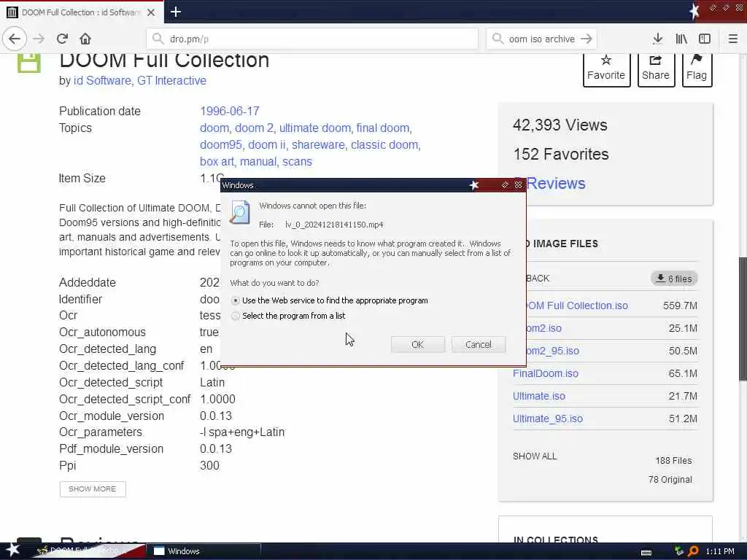Screen dimensions: 747x560
Task: Download the 50.5M Doom2_95.iso file
Action: tap(552, 351)
